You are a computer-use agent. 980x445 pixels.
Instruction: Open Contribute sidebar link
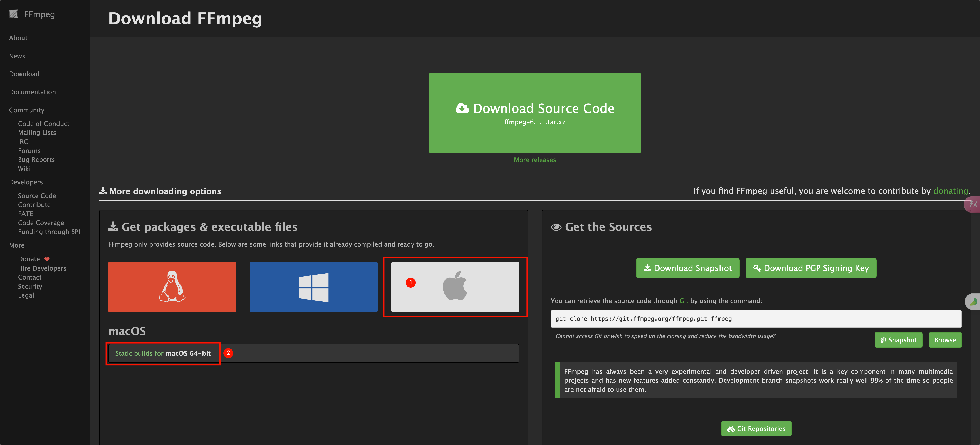[x=34, y=204]
